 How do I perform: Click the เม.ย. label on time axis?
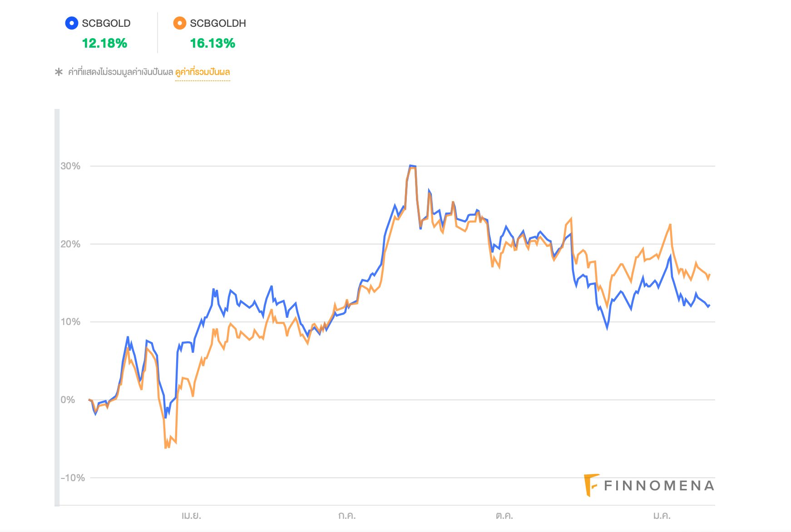click(x=191, y=516)
